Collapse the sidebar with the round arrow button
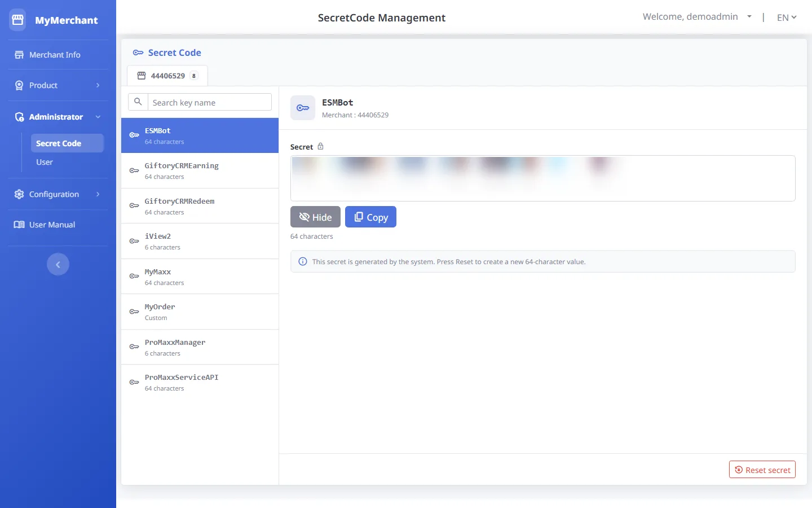Viewport: 812px width, 508px height. click(58, 264)
